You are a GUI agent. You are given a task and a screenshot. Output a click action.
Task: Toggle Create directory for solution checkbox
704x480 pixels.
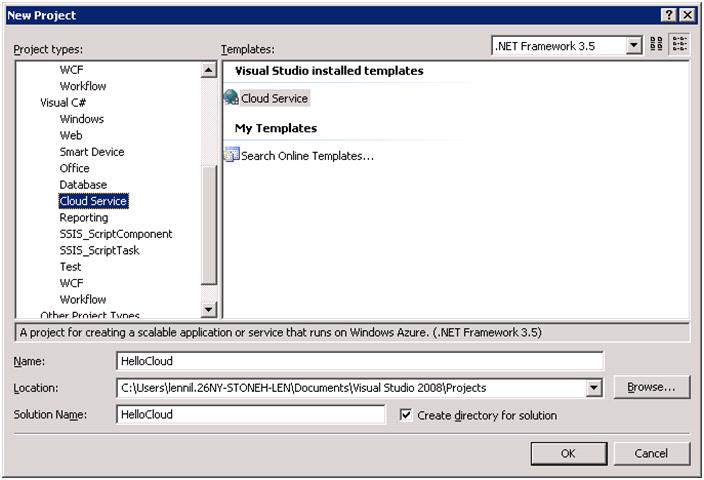click(406, 415)
